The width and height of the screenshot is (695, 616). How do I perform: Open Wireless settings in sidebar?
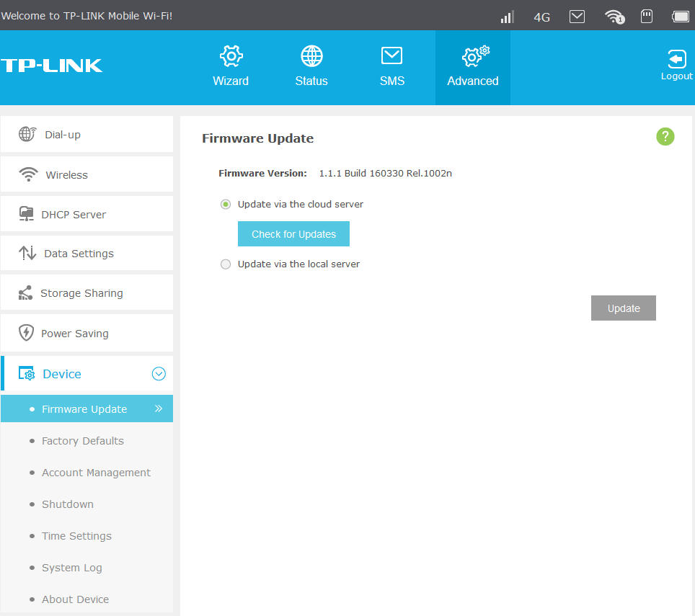tap(87, 174)
